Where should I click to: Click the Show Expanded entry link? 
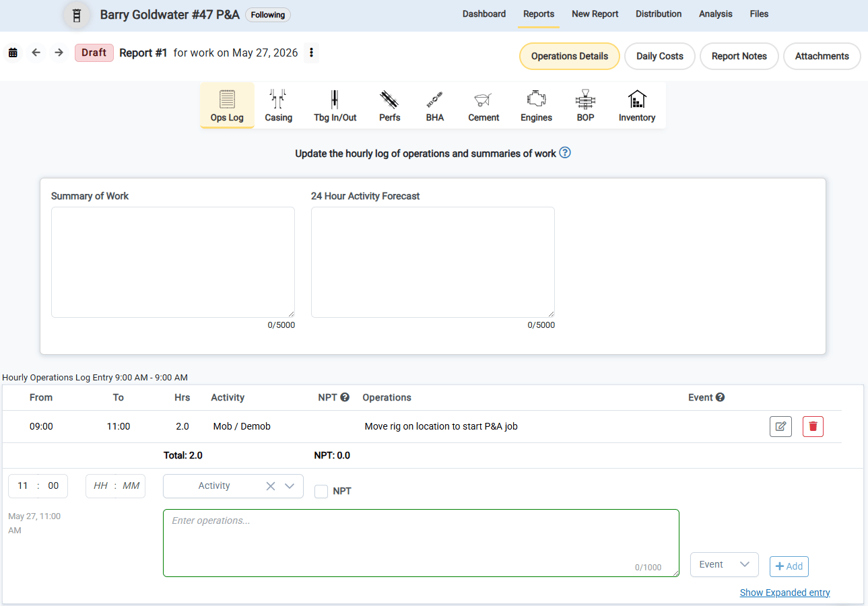click(x=785, y=593)
